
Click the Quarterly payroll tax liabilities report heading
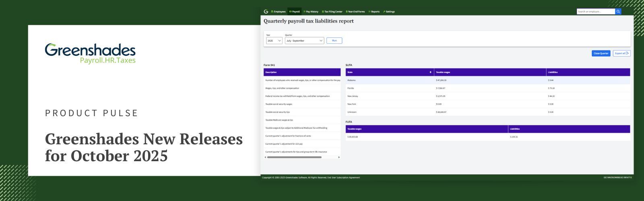309,21
